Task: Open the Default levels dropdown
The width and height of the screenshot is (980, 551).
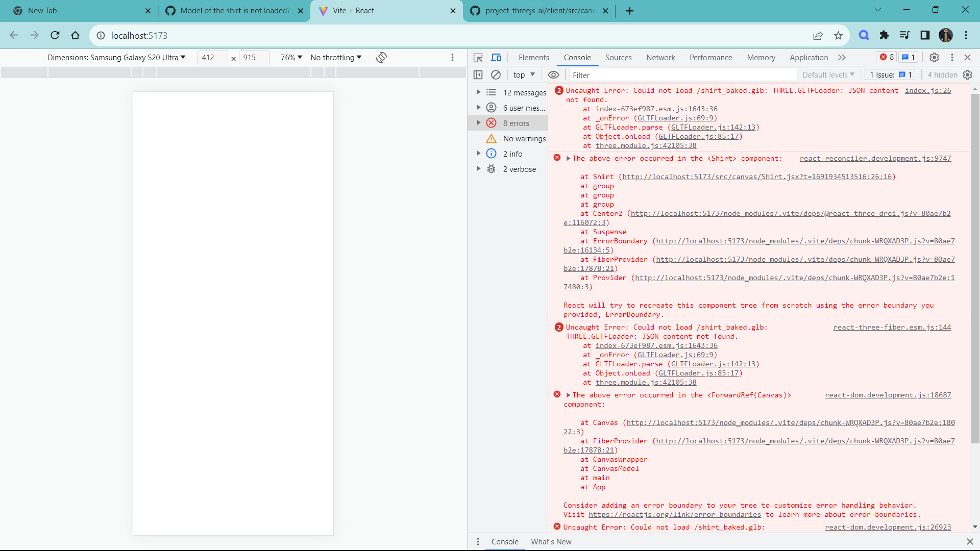Action: (x=828, y=75)
